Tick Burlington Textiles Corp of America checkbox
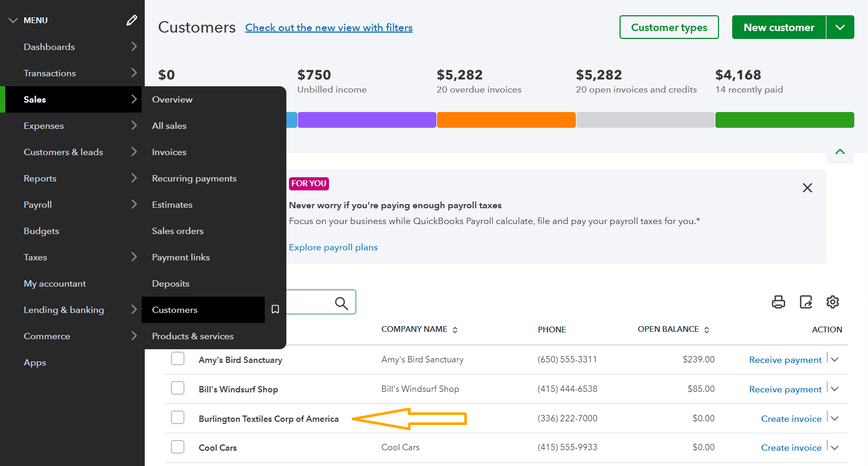The height and width of the screenshot is (466, 868). (178, 418)
